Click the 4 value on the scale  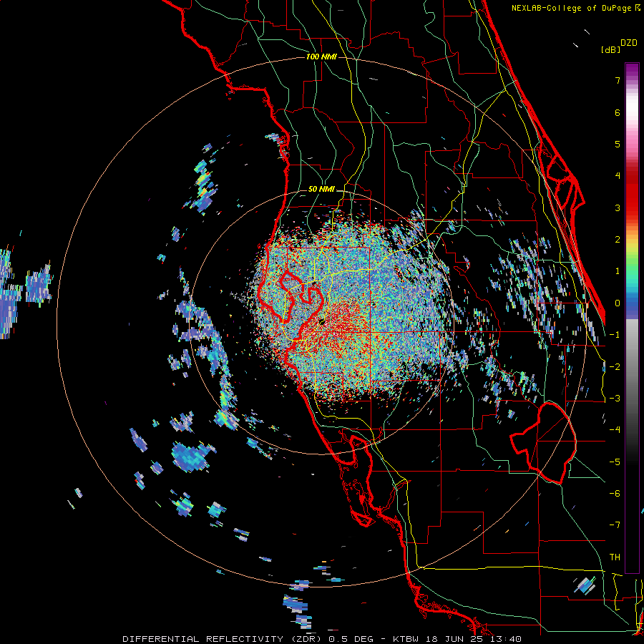click(x=618, y=175)
